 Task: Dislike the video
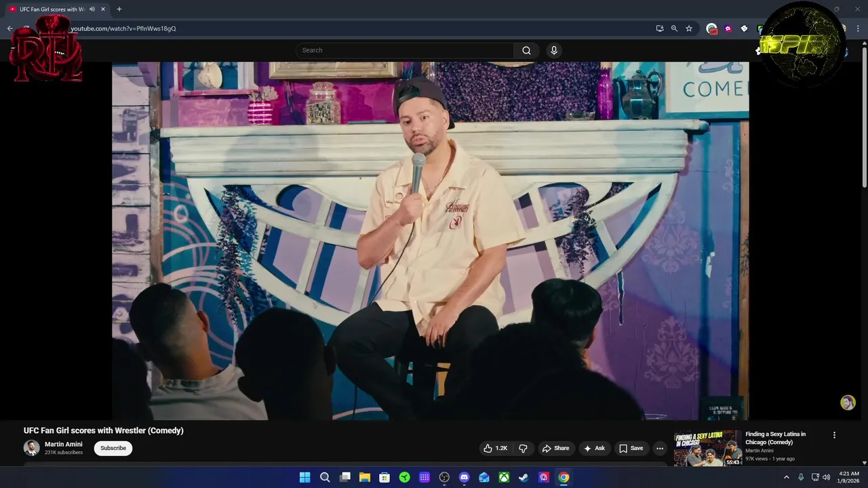coord(523,448)
